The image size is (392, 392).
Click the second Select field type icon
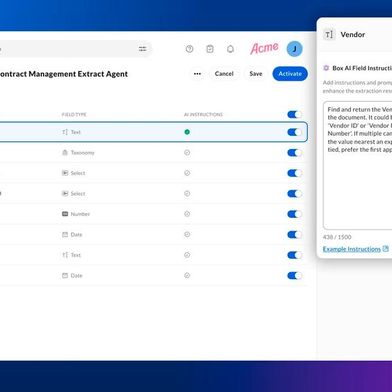(x=65, y=194)
